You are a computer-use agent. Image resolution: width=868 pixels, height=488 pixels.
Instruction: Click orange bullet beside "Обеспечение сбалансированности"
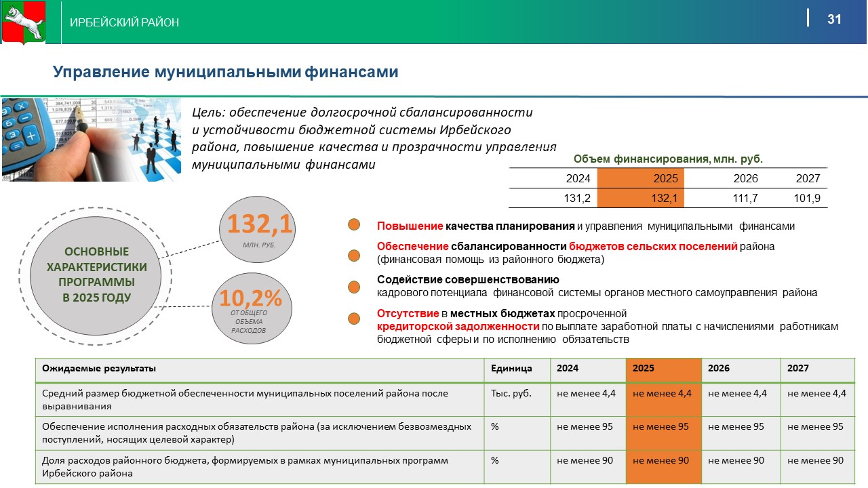tap(353, 256)
